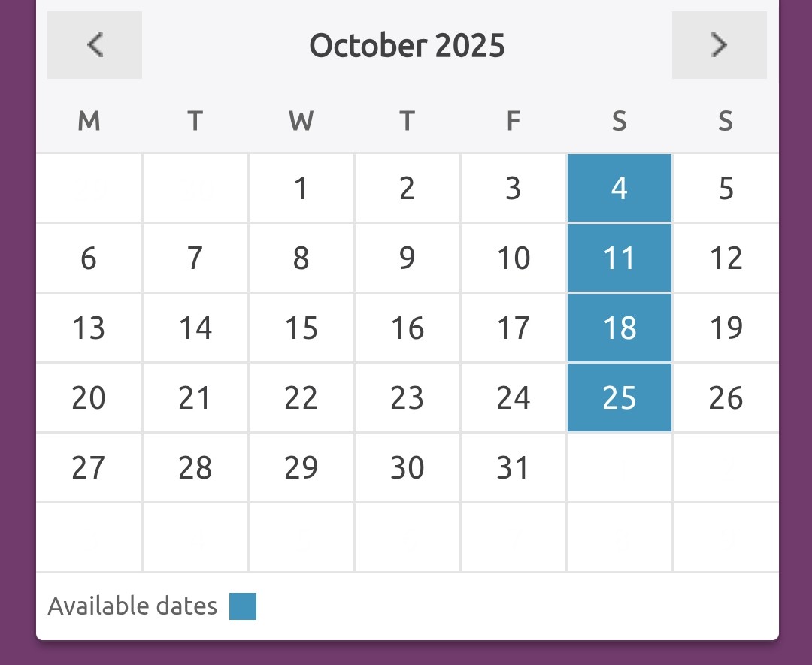
Task: Click the October 2025 month title
Action: point(407,45)
